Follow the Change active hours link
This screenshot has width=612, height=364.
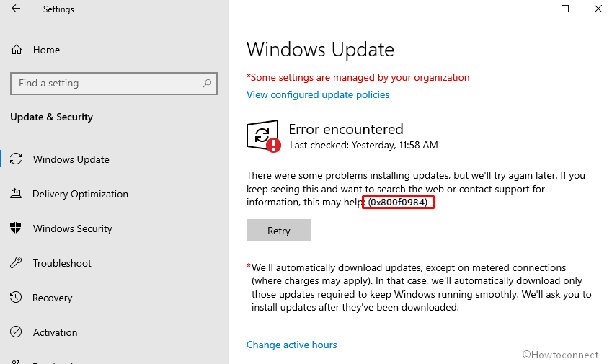[291, 345]
